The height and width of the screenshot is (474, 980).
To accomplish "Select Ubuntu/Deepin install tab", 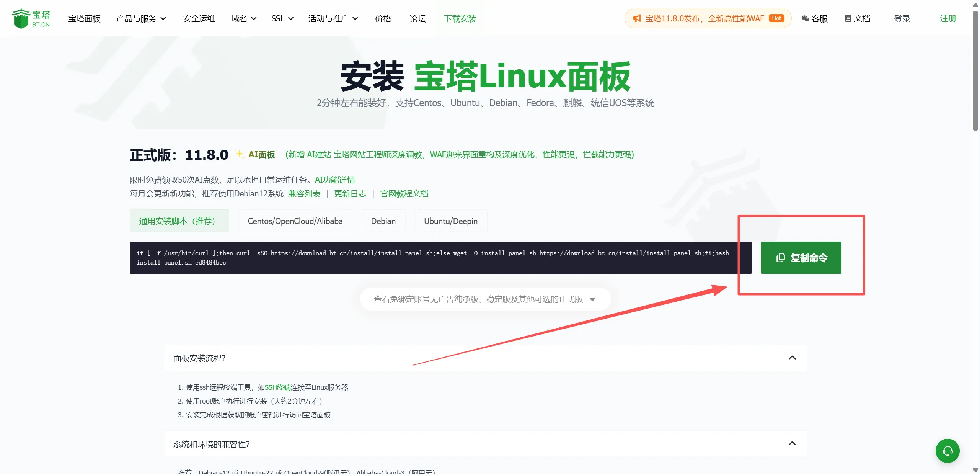I will (451, 221).
